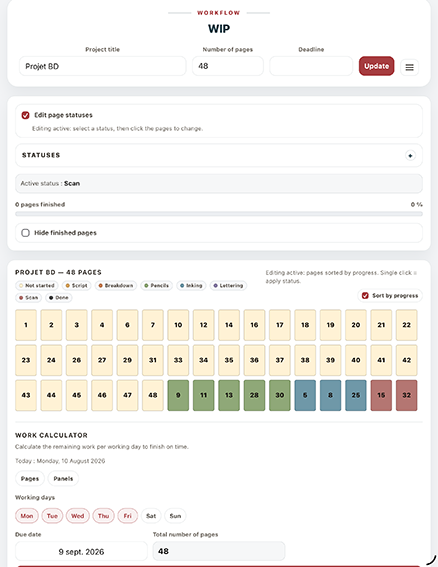Click page tile 20

pyautogui.click(x=356, y=325)
